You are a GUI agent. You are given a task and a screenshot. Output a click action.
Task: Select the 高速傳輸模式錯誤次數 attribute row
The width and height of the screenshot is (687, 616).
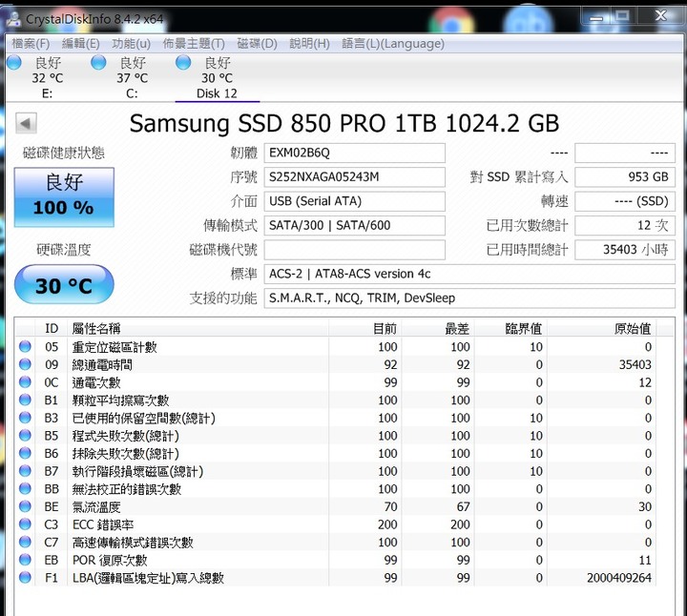pyautogui.click(x=336, y=543)
